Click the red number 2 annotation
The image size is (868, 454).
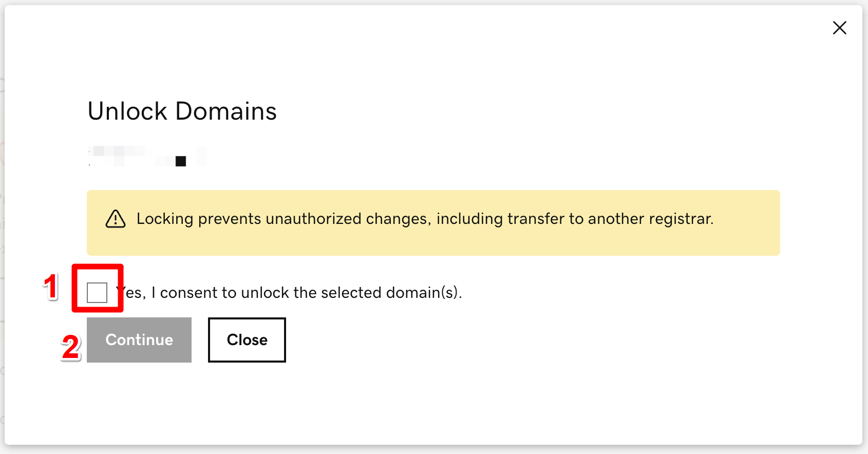tap(71, 347)
